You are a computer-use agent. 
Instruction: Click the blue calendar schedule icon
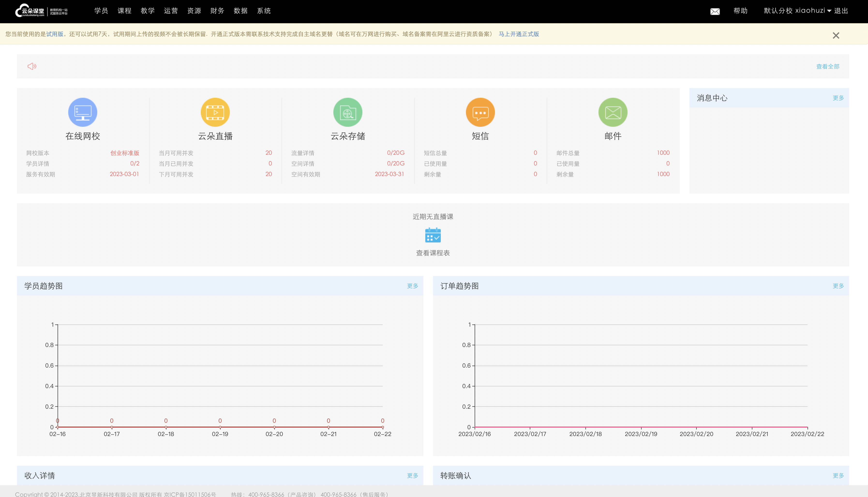pos(433,235)
